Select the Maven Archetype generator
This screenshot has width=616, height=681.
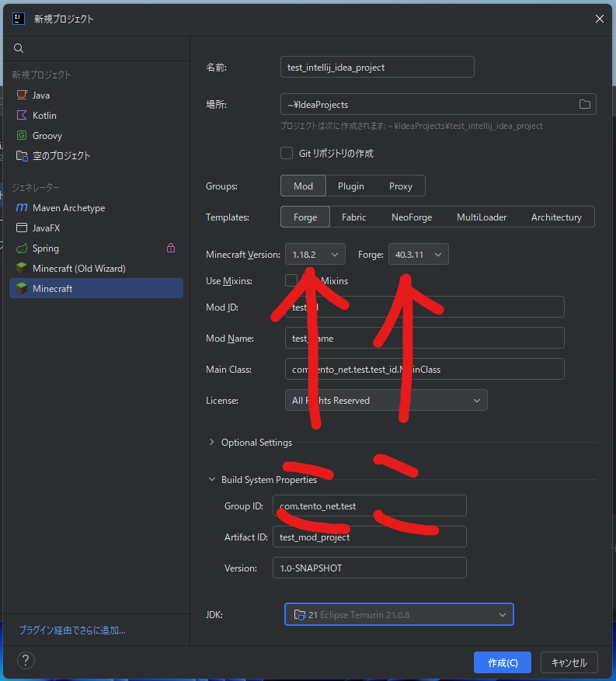click(x=68, y=208)
